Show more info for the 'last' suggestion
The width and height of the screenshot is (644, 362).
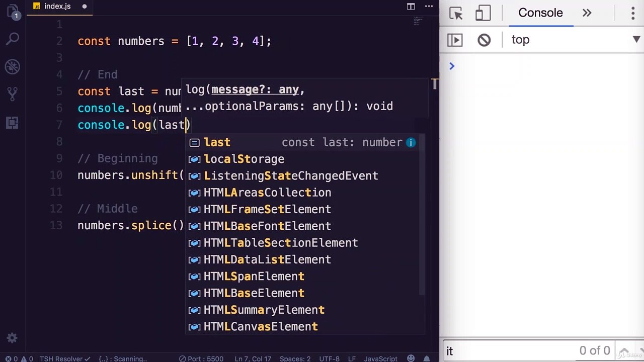(411, 142)
